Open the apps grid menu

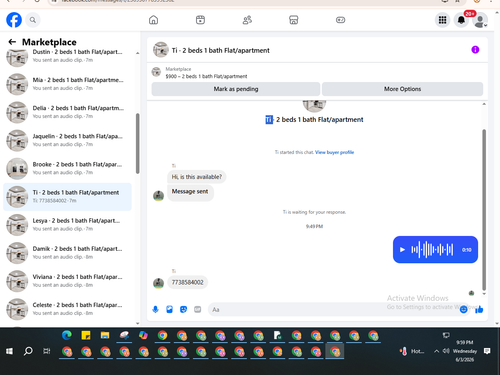442,20
